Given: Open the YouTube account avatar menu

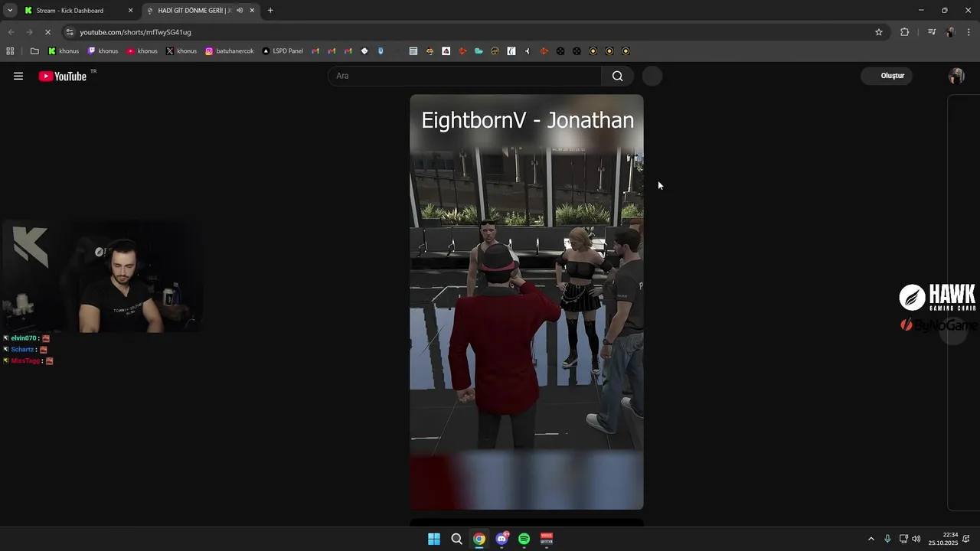Looking at the screenshot, I should pos(956,76).
